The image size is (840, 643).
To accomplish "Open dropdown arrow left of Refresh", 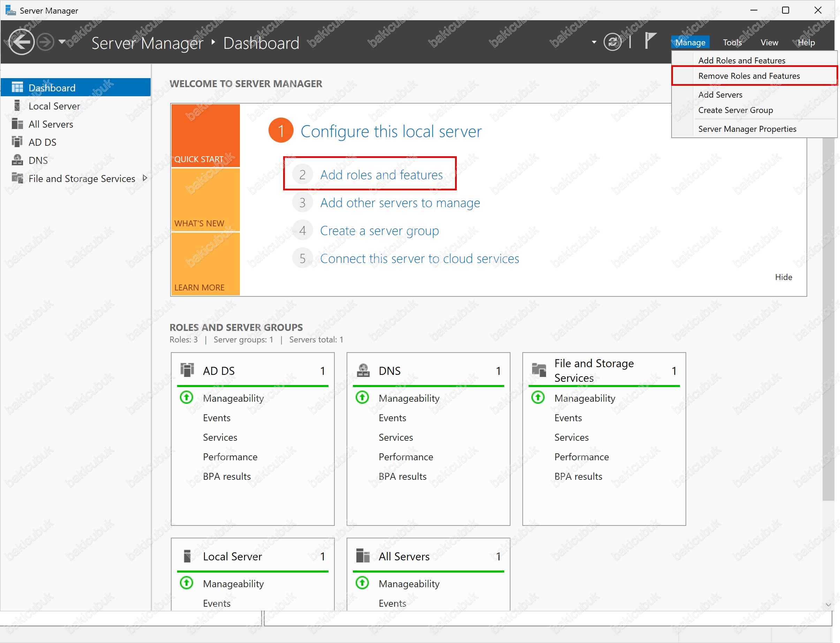I will 593,42.
